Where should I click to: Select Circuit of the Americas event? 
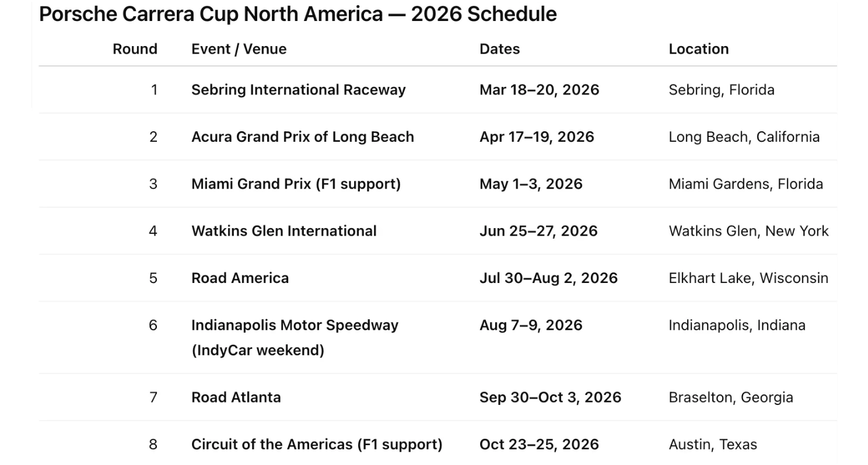click(316, 445)
